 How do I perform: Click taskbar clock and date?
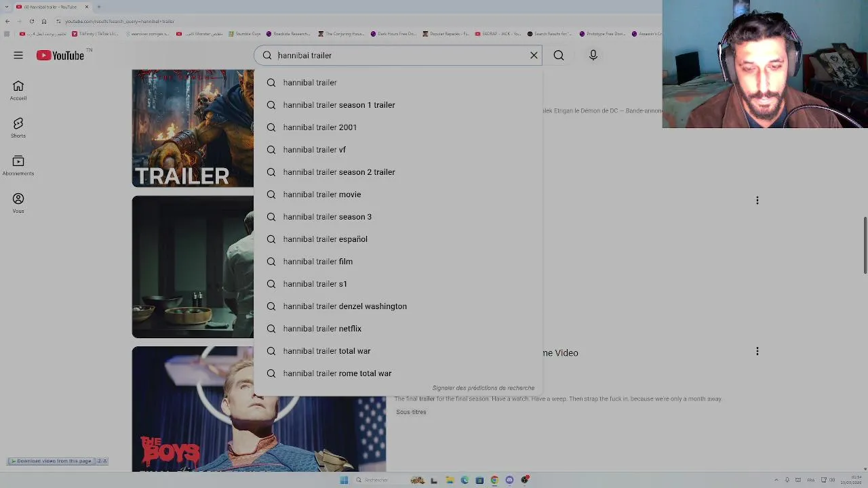851,480
